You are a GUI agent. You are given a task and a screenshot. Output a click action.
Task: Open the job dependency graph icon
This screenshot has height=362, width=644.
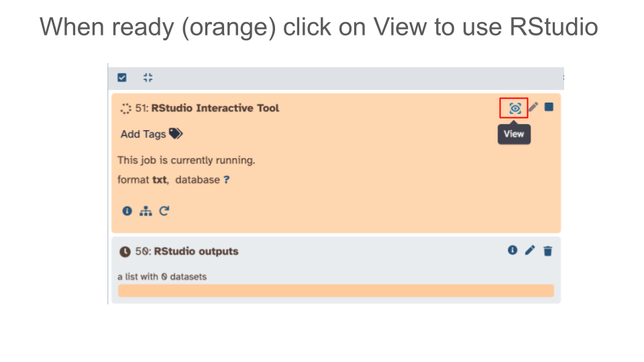pyautogui.click(x=146, y=210)
